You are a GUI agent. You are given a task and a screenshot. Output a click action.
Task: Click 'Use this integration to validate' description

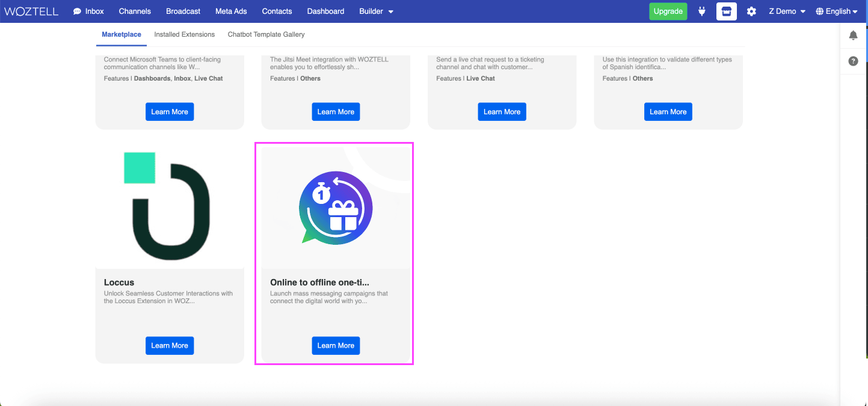tap(667, 63)
